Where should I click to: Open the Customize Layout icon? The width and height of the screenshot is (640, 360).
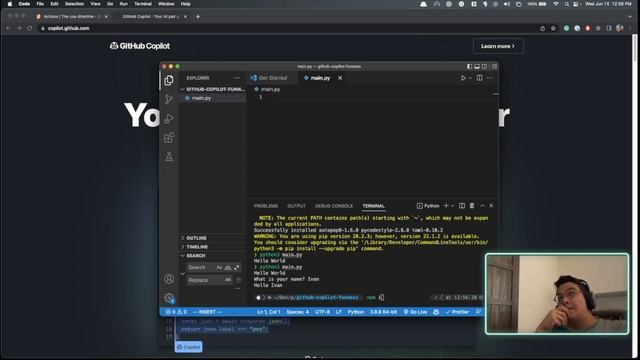[494, 67]
